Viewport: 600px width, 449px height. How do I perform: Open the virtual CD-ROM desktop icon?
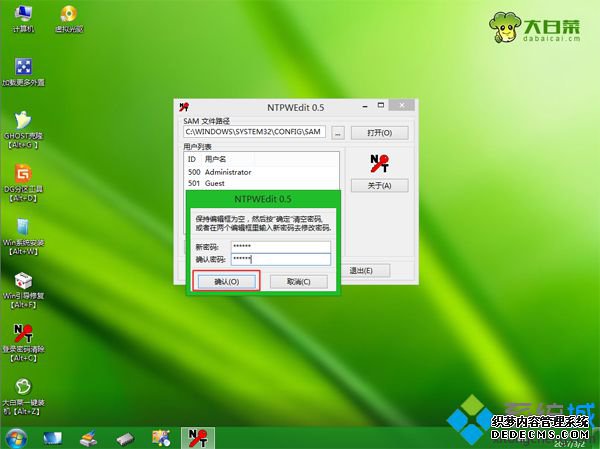[69, 19]
